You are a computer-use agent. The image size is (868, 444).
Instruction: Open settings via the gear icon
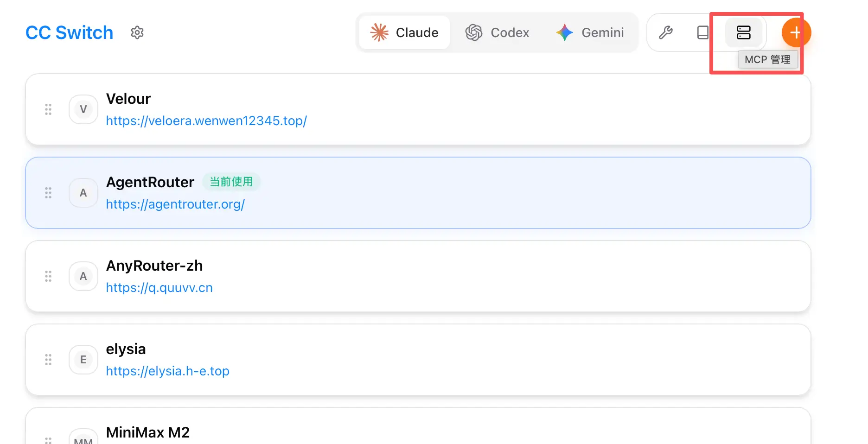(137, 32)
